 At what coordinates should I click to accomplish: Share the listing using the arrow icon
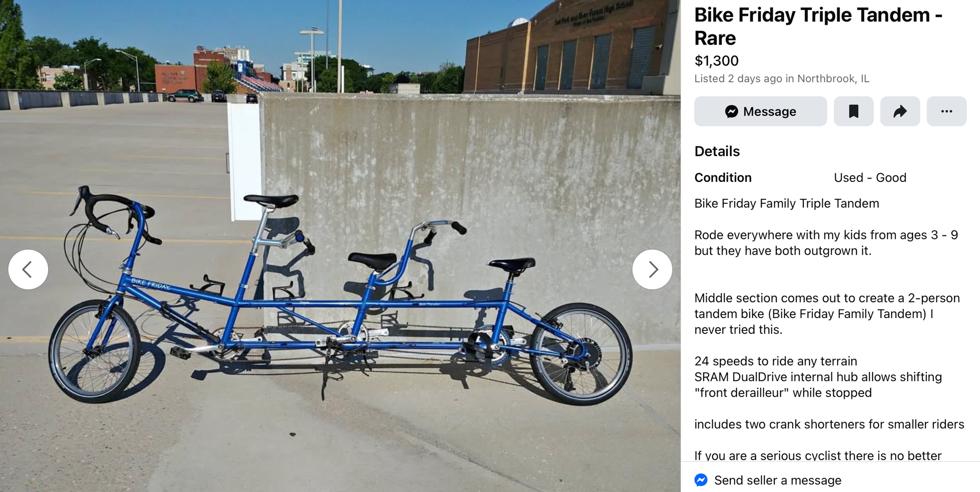[x=900, y=111]
